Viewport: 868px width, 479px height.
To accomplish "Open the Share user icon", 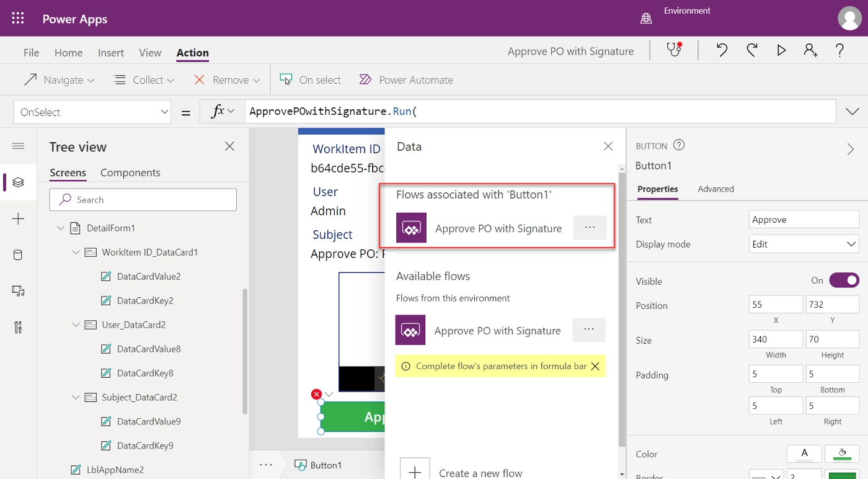I will pos(810,51).
